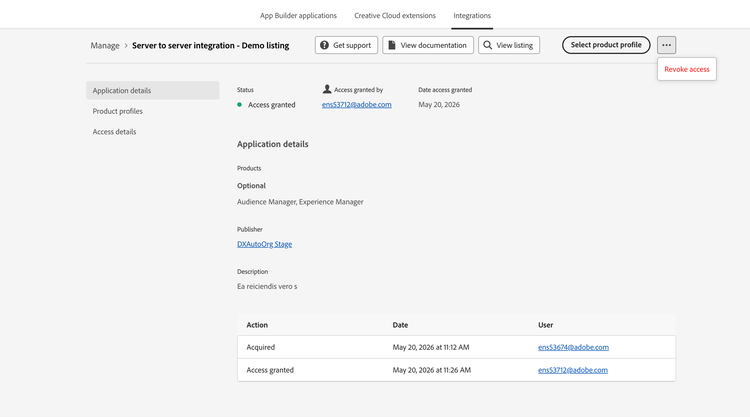This screenshot has height=417, width=750.
Task: Click the document icon on View documentation
Action: 392,45
